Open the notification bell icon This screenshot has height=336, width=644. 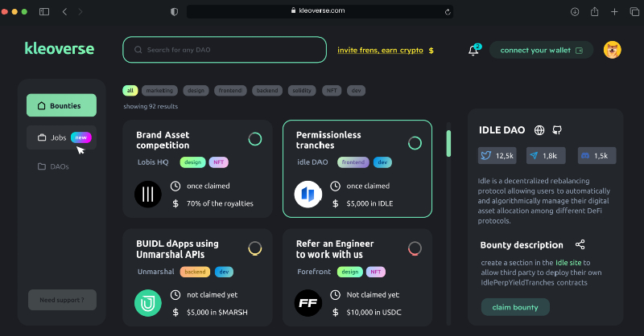(473, 50)
